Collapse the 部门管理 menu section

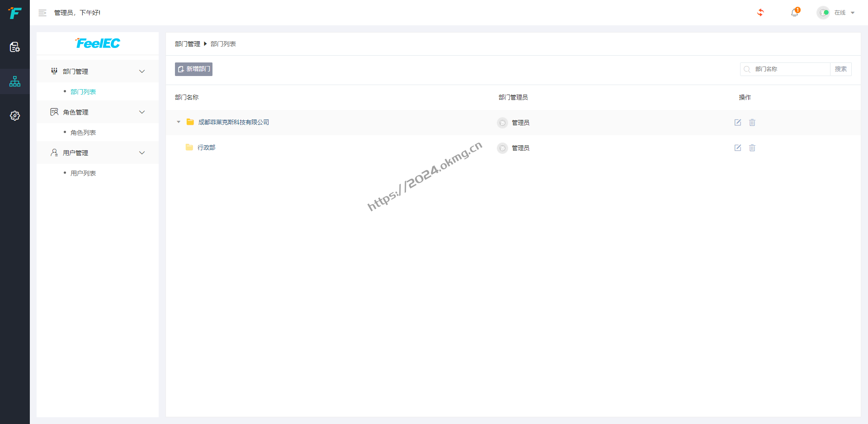[x=142, y=71]
